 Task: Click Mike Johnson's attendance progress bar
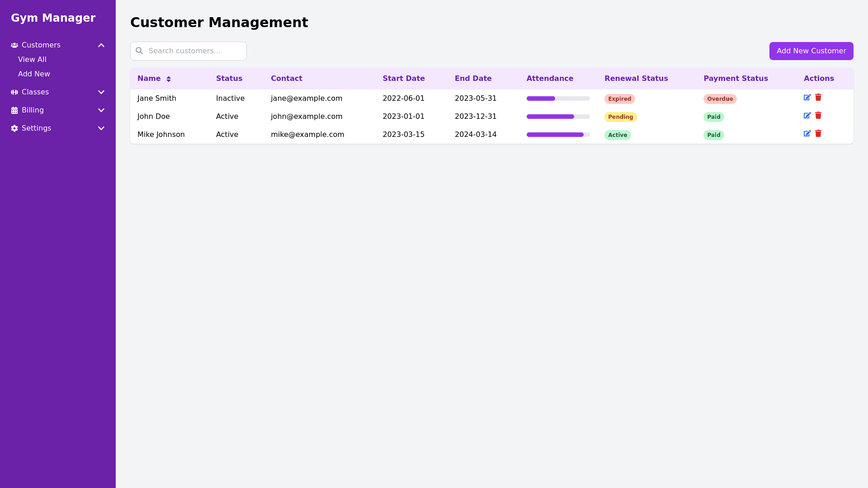[x=558, y=135]
